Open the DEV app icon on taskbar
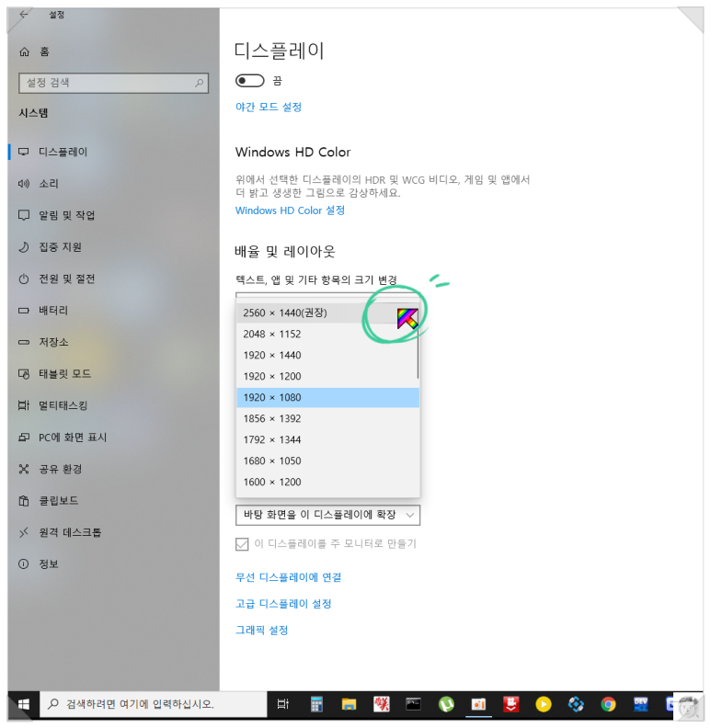Screen dimensions: 711x728 click(x=641, y=704)
